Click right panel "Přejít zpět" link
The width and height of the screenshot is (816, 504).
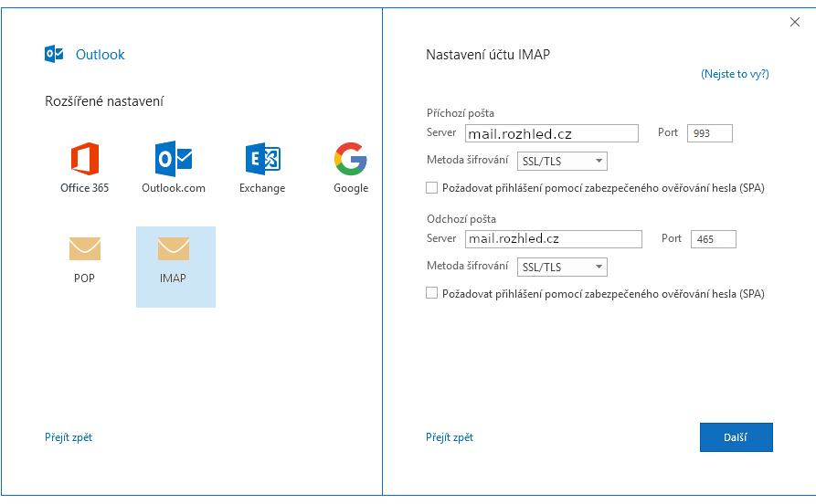tap(450, 437)
